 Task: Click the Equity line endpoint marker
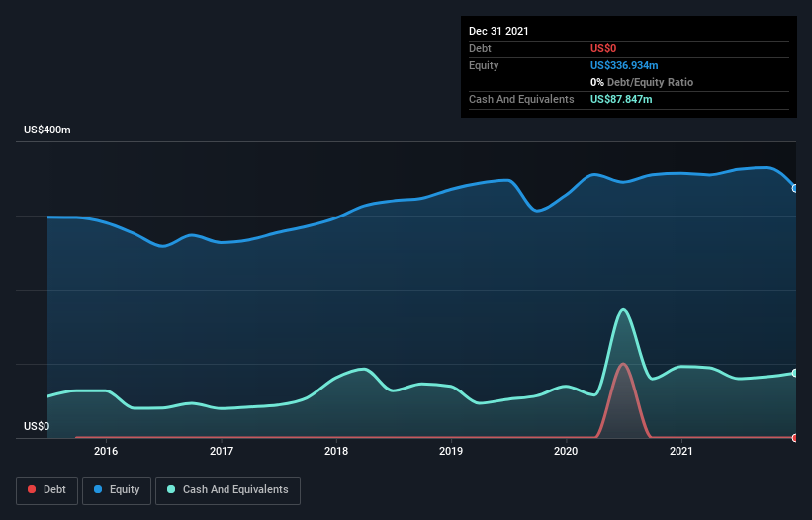(x=795, y=189)
